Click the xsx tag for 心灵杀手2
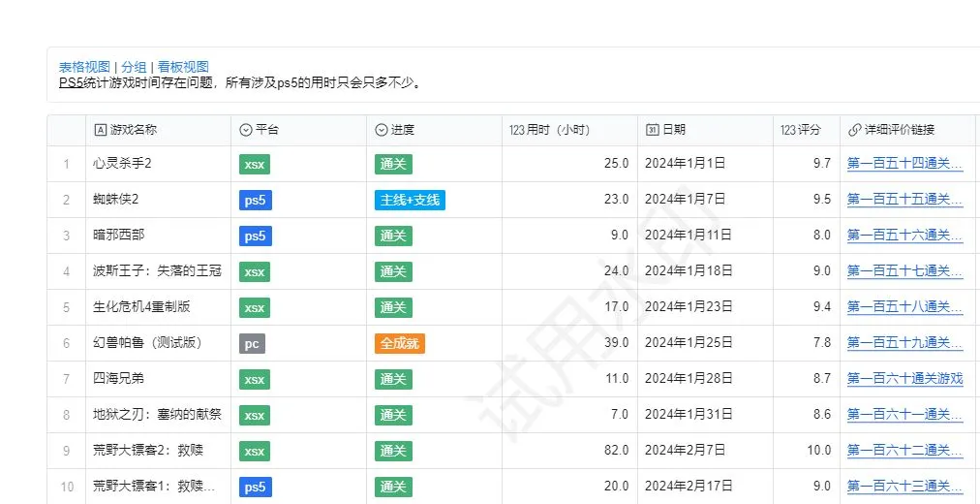 255,165
